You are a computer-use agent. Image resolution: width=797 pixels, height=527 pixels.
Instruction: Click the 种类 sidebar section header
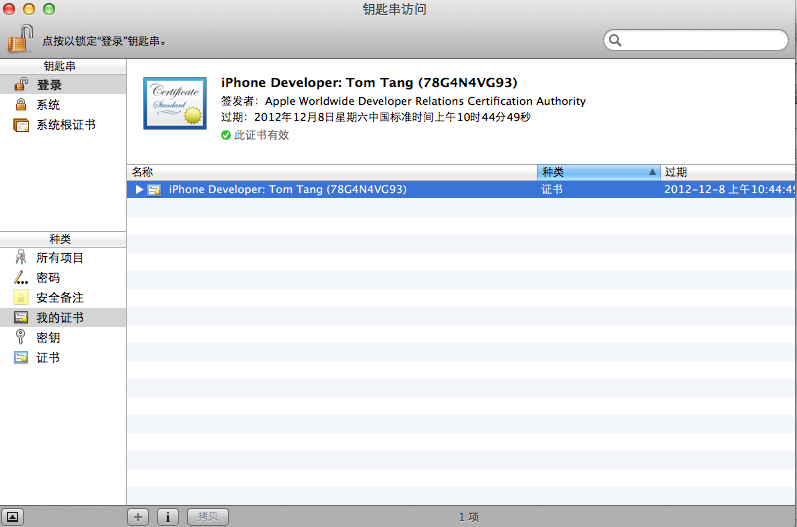pos(60,239)
